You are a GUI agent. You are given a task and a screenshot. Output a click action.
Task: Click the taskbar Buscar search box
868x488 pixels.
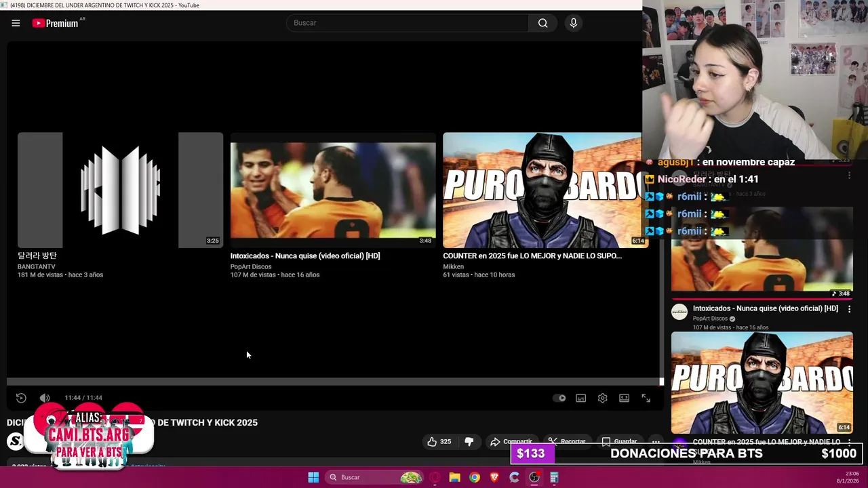coord(374,477)
